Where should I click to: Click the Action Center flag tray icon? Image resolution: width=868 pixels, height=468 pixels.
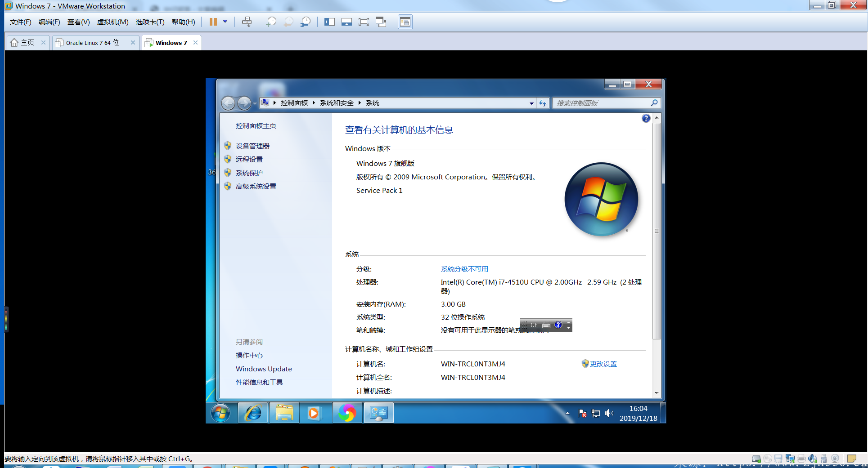point(582,413)
